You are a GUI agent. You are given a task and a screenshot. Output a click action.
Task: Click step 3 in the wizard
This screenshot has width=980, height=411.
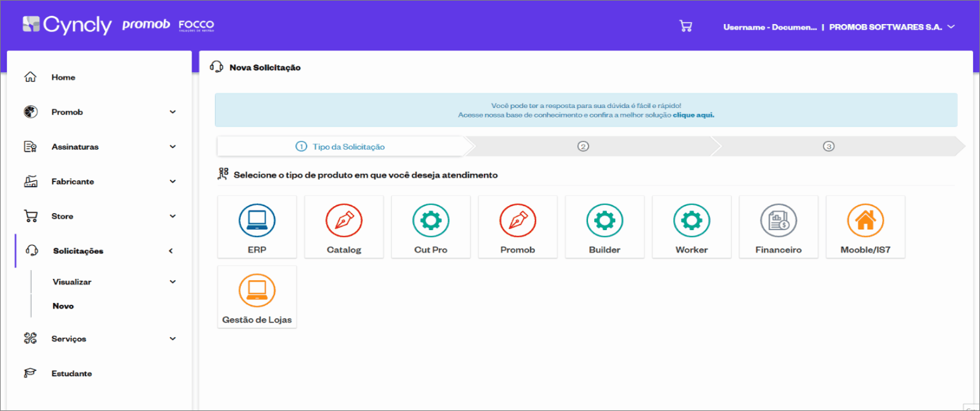829,146
